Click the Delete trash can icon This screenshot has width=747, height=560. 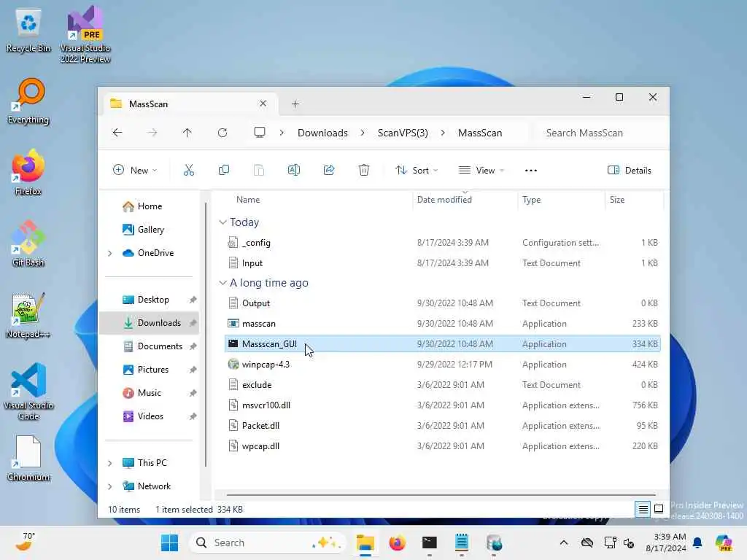pyautogui.click(x=364, y=170)
